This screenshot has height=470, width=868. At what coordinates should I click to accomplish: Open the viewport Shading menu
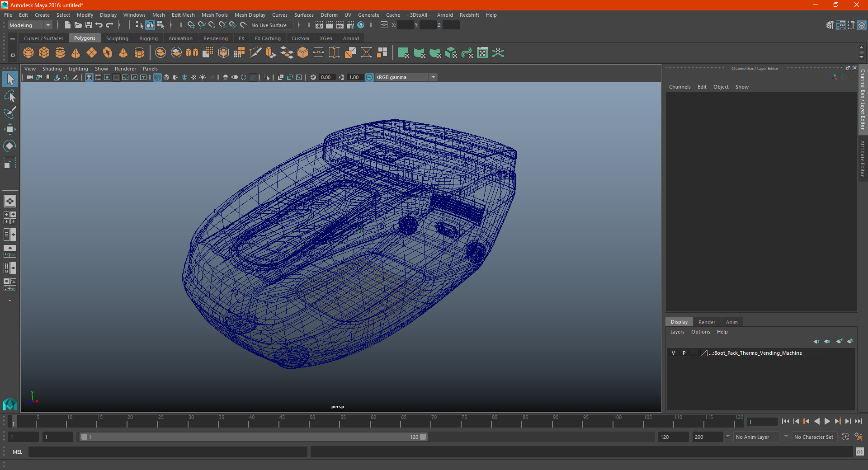click(52, 69)
